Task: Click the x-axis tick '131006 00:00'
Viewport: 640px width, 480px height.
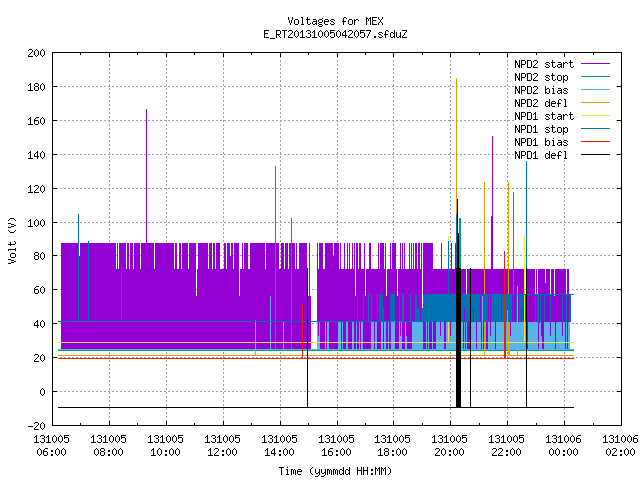Action: tap(563, 446)
